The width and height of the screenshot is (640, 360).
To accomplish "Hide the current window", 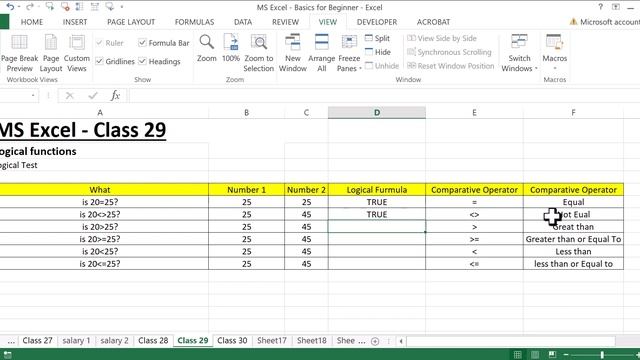I will (x=378, y=52).
